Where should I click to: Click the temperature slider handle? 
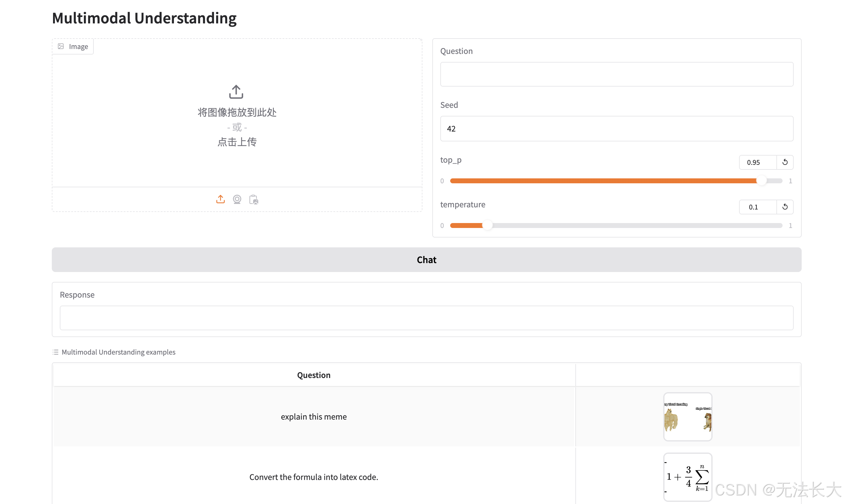[x=487, y=225]
